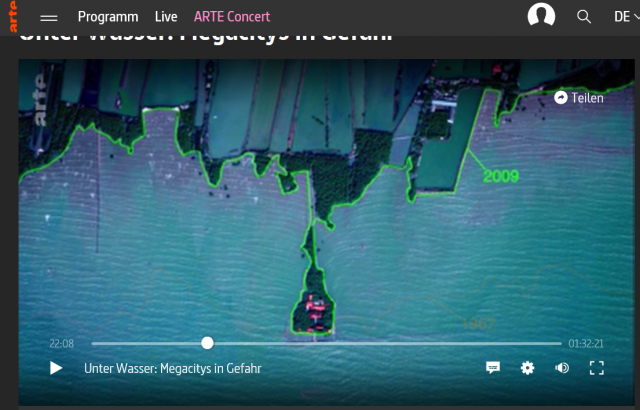Image resolution: width=640 pixels, height=410 pixels.
Task: Click the video title in the player bar
Action: tap(172, 368)
